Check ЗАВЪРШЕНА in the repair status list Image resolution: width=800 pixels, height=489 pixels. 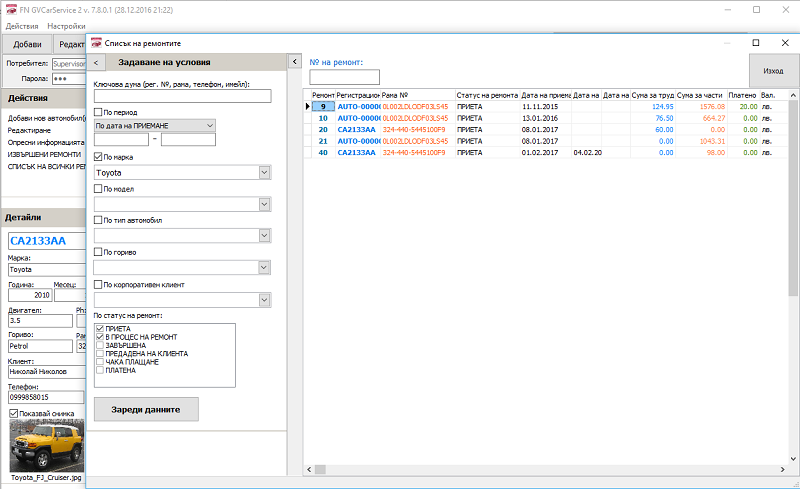[x=99, y=345]
